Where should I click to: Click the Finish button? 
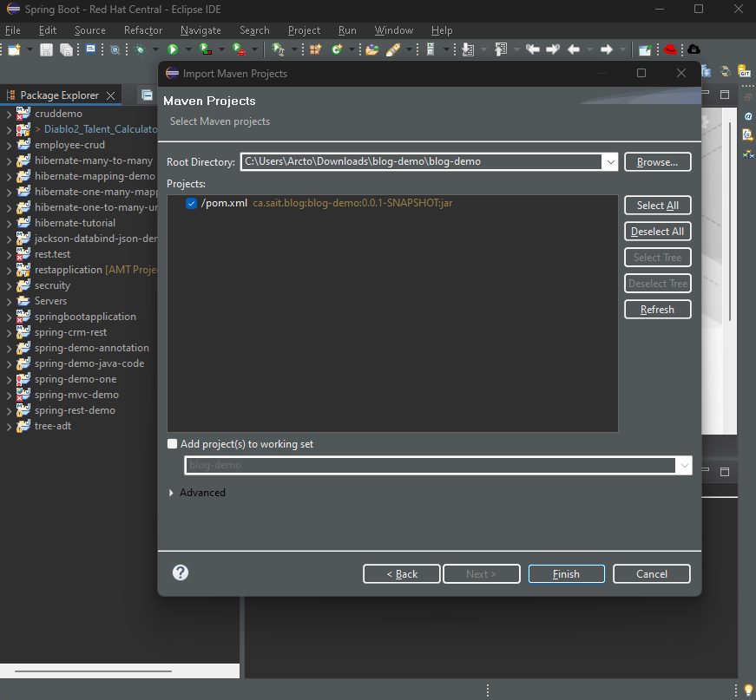point(566,573)
